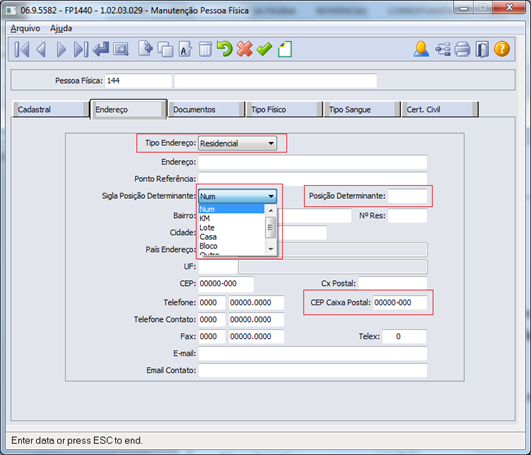This screenshot has width=531, height=455.
Task: Navigate to the previous record arrow
Action: coord(41,49)
